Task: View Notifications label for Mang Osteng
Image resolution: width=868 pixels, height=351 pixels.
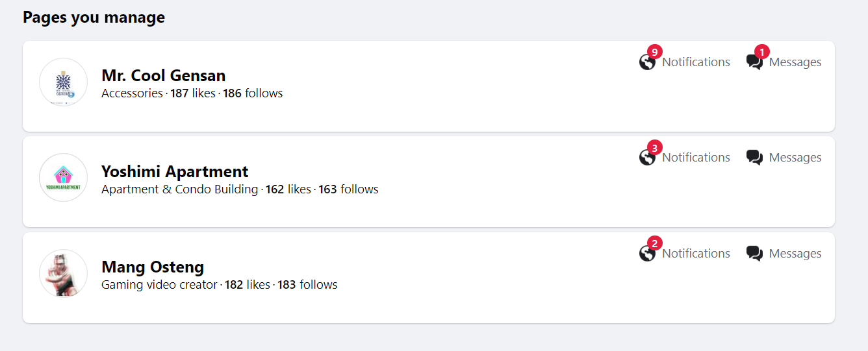Action: 696,254
